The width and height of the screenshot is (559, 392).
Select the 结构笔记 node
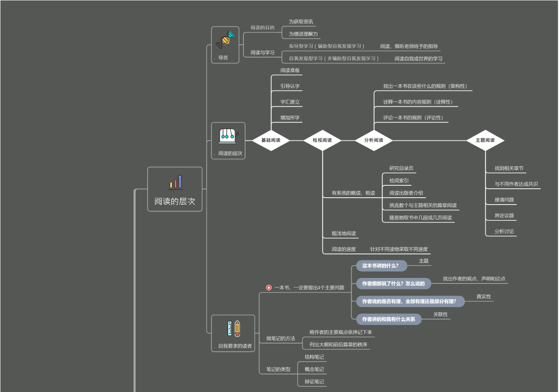[x=314, y=357]
